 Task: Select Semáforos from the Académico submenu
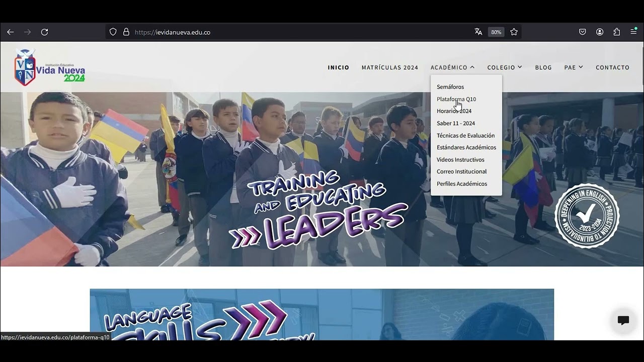[x=450, y=87]
